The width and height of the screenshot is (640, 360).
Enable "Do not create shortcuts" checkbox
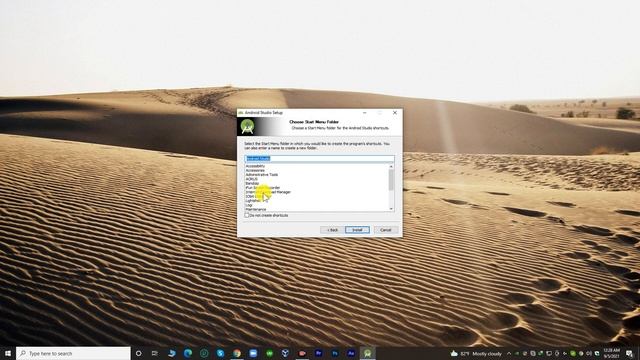(x=247, y=215)
